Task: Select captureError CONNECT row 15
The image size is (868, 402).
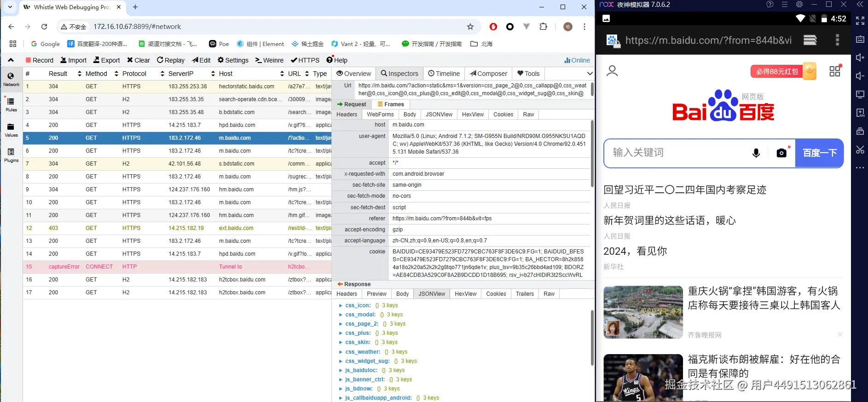Action: [x=177, y=267]
